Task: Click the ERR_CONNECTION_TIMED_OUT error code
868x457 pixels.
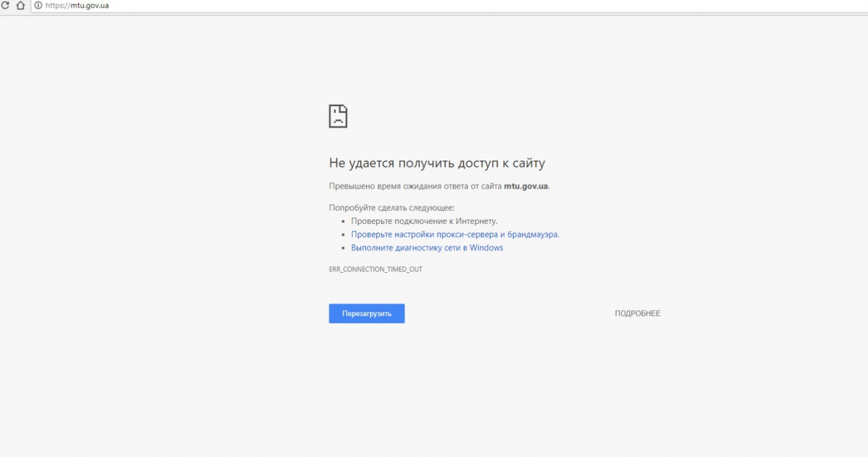Action: [x=375, y=270]
